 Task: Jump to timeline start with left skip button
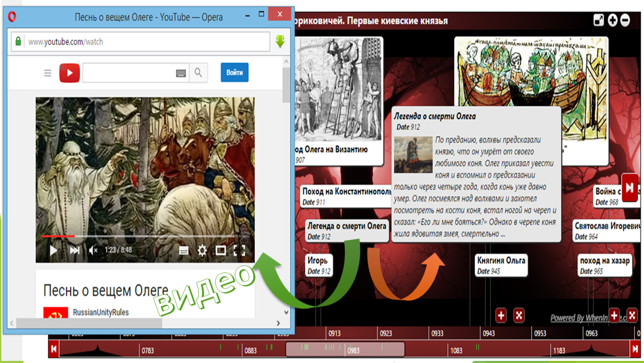coord(54,349)
